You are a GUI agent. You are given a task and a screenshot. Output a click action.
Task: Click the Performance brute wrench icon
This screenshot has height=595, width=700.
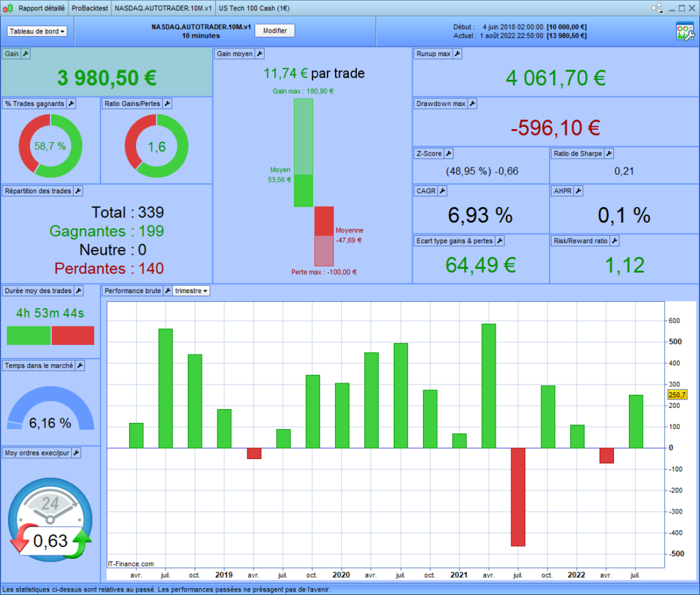tap(169, 290)
